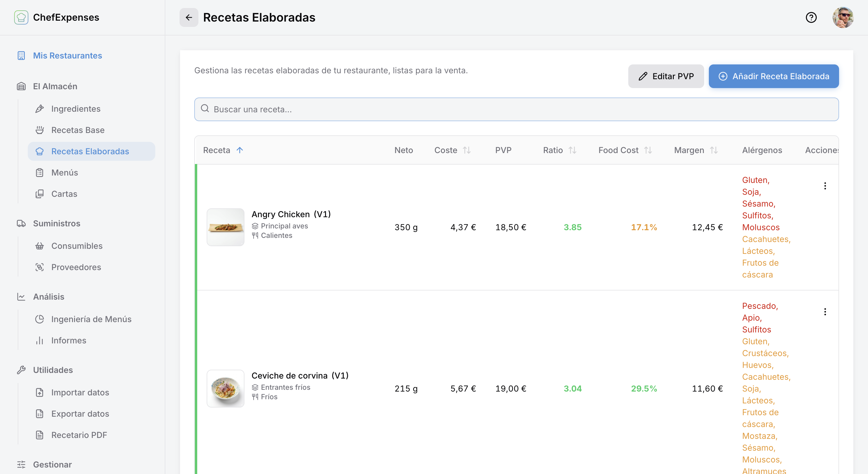This screenshot has height=474, width=868.
Task: Click the 29.5% food cost value
Action: click(644, 388)
